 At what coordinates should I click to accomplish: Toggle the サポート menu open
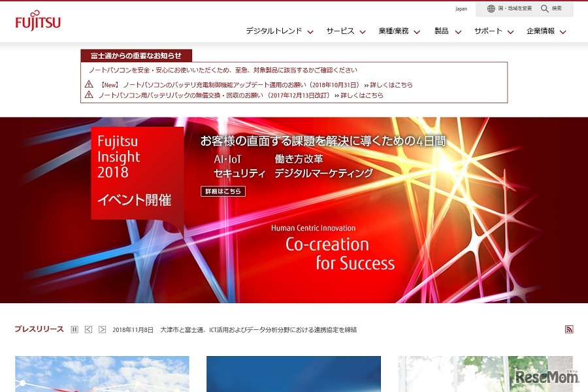coord(490,31)
